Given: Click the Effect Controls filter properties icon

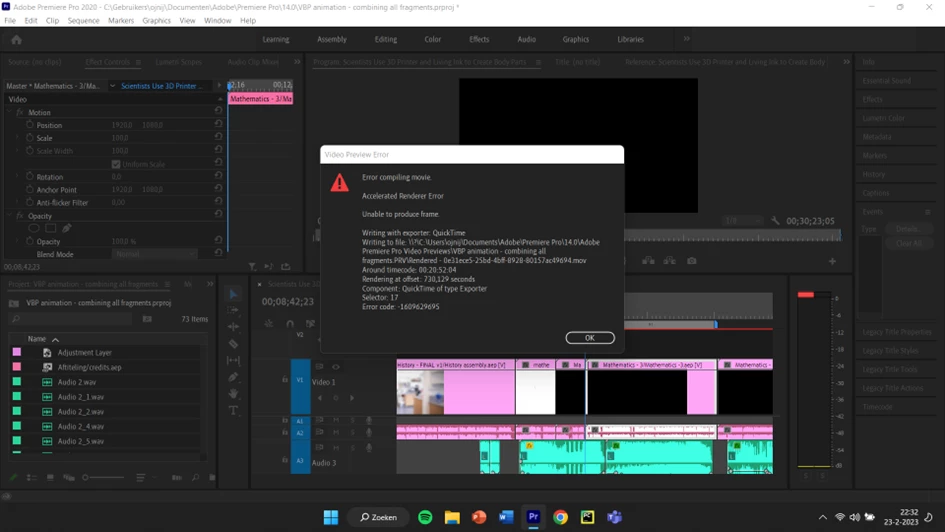Looking at the screenshot, I should pos(252,266).
